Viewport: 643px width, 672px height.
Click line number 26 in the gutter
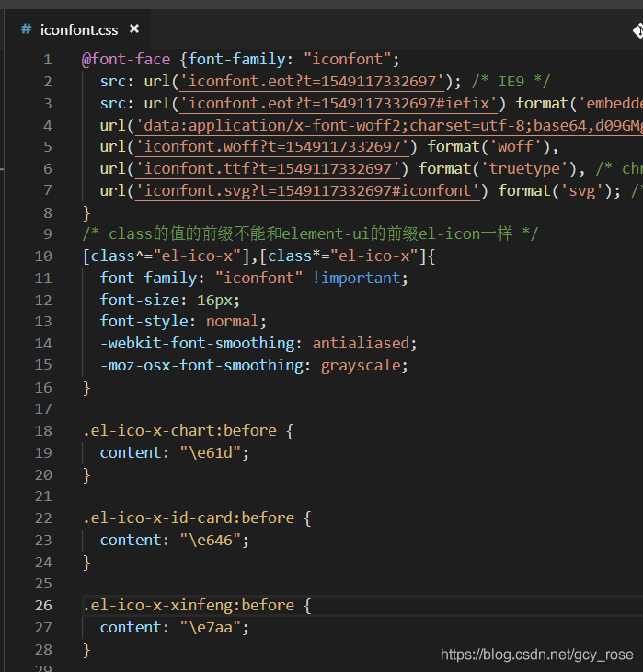[43, 606]
